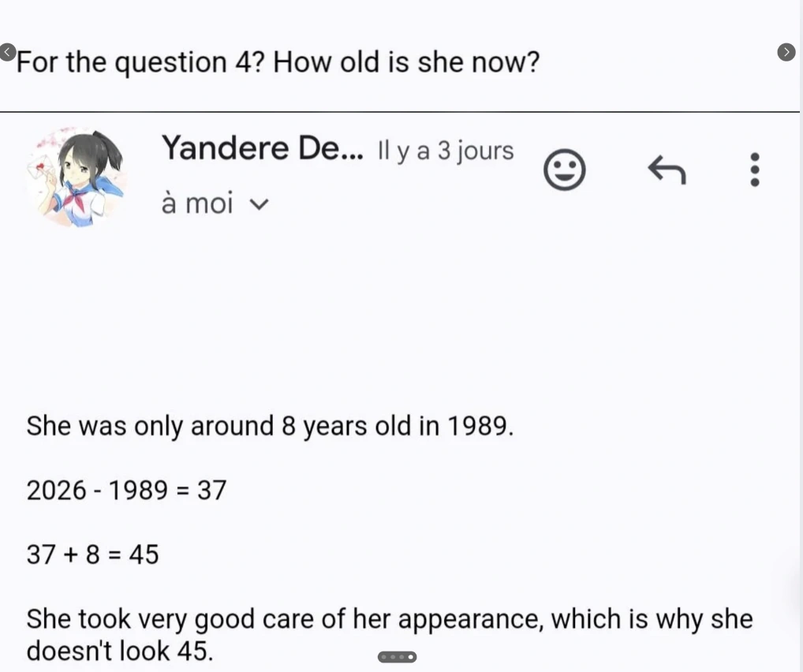Expand recipient details chevron beside à moi
Viewport: 803px width, 672px height.
point(259,204)
